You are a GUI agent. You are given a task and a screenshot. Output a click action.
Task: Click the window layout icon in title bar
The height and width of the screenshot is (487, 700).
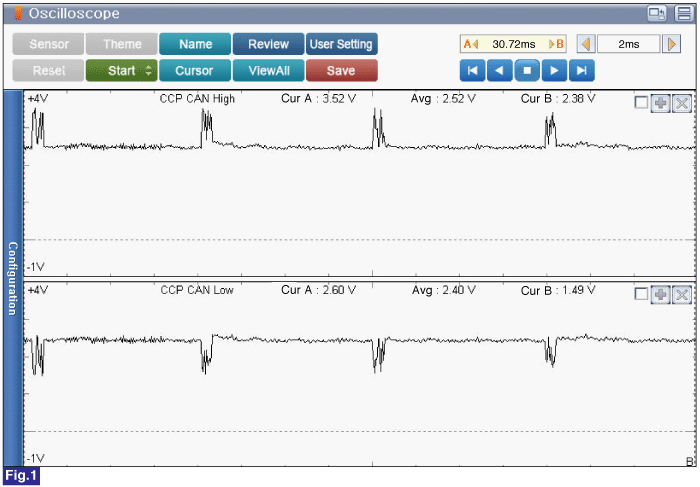(x=684, y=13)
